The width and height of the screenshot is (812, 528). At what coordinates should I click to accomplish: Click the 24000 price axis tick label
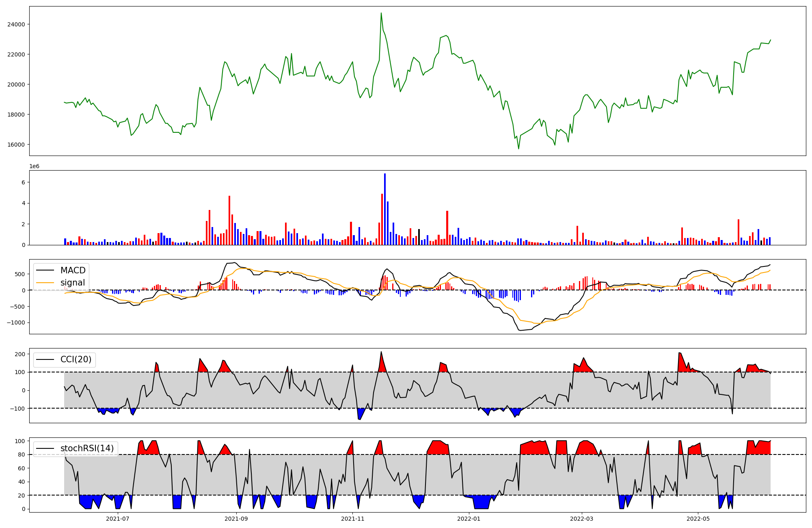point(16,24)
